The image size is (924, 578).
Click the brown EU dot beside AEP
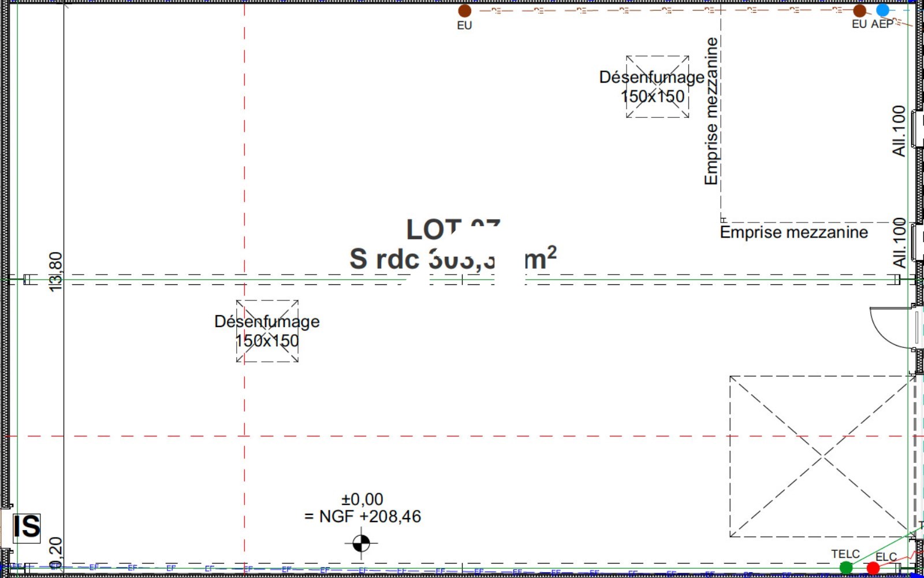click(x=859, y=10)
